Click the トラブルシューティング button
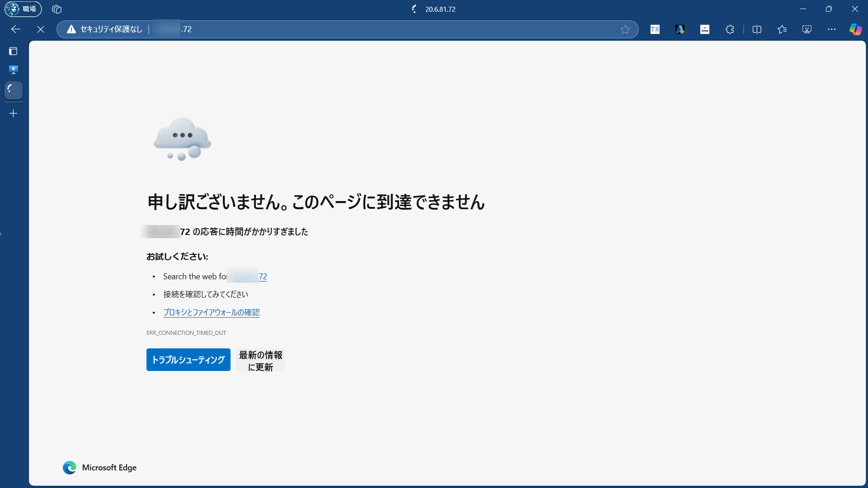This screenshot has height=488, width=868. coord(188,360)
